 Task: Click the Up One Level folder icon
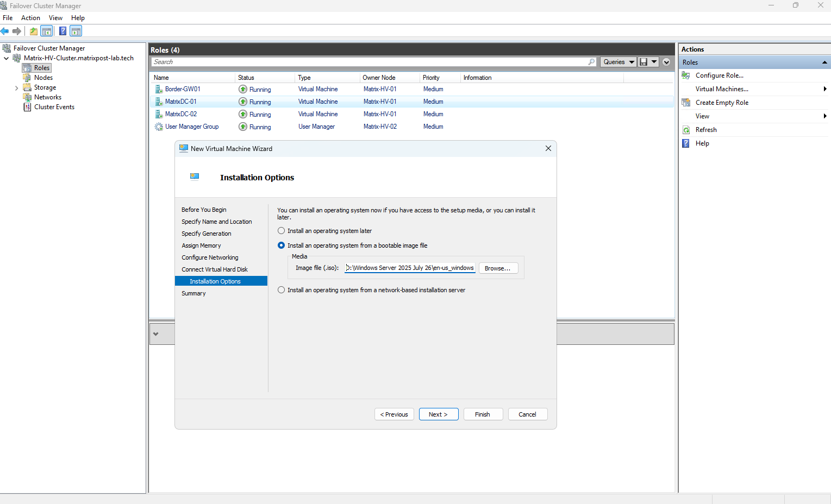click(x=34, y=31)
